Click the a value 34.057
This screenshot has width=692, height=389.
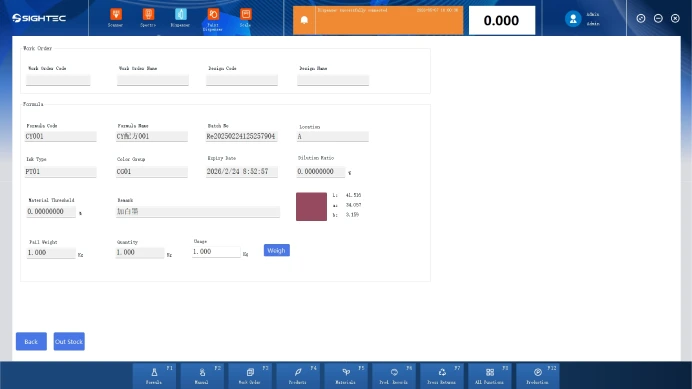(353, 205)
